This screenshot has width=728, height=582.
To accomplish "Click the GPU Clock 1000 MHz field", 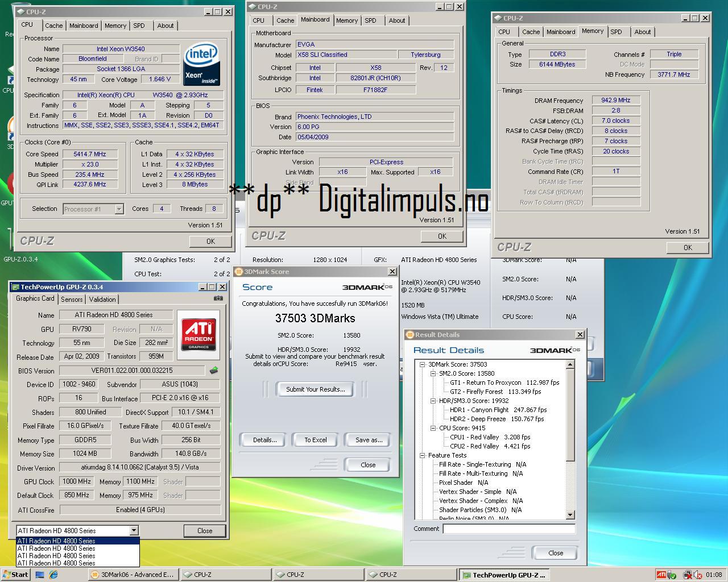I will [77, 481].
